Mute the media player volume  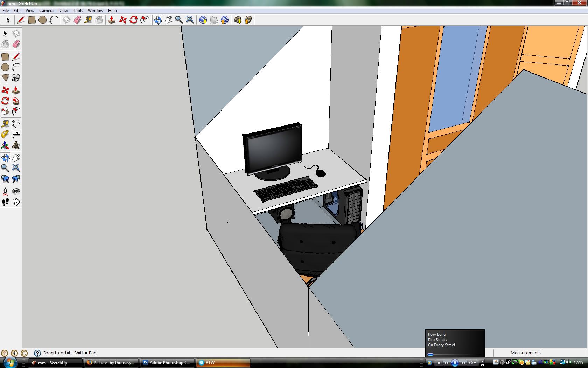tap(471, 363)
